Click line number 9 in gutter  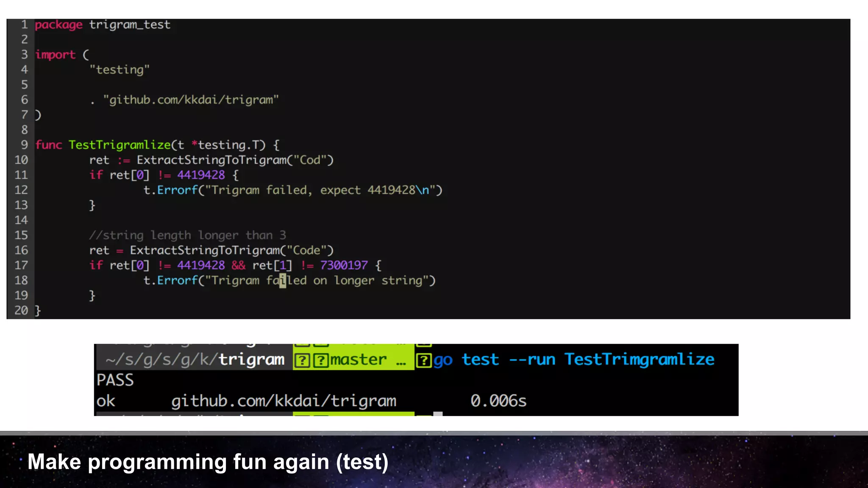tap(25, 145)
